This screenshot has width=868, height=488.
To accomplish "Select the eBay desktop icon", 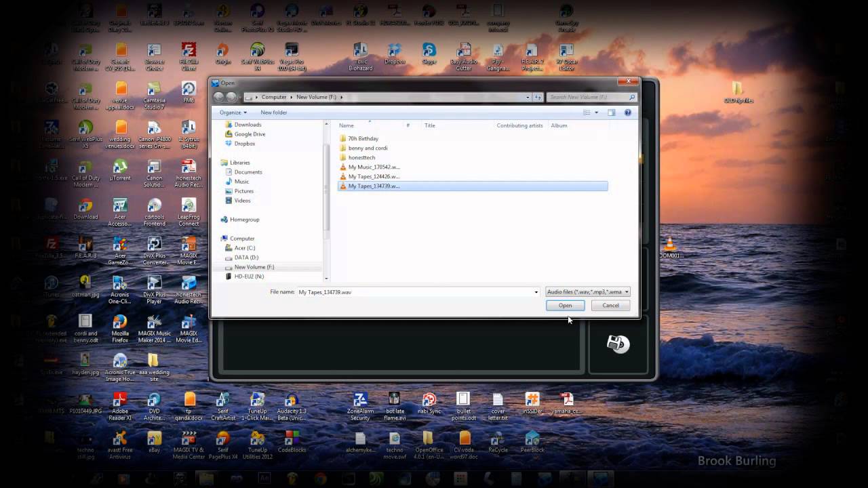I will [x=154, y=442].
